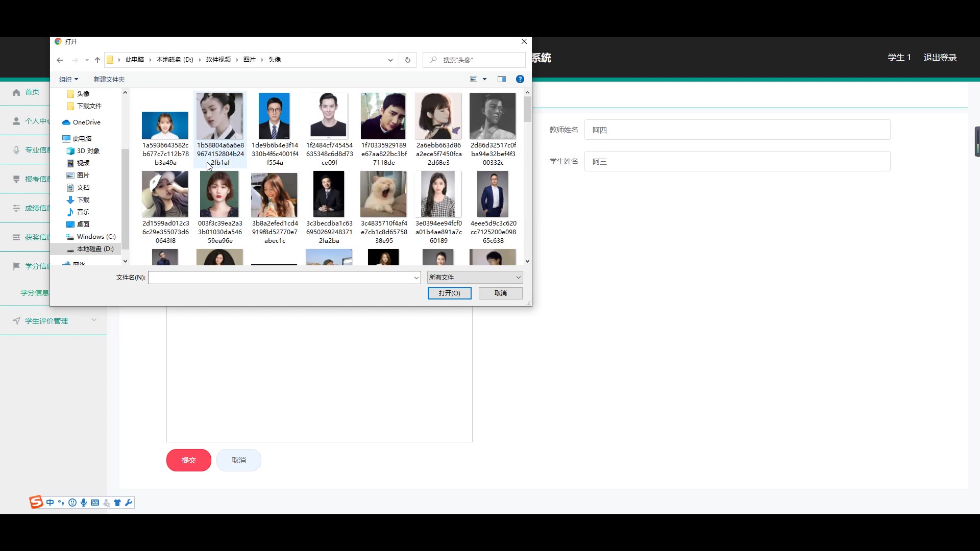Click the 教师姓名 input field
This screenshot has height=551, width=980.
(x=737, y=130)
